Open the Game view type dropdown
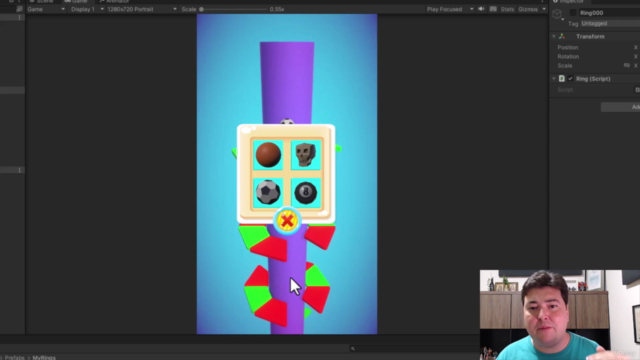This screenshot has height=360, width=640. (x=46, y=9)
